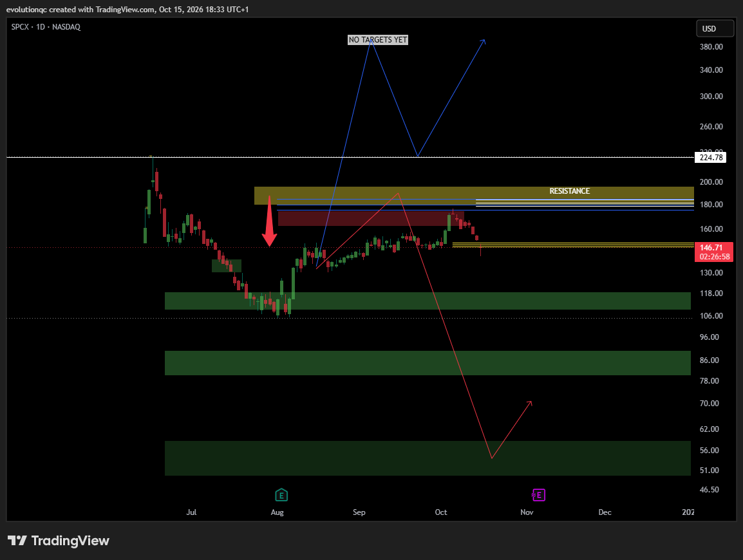The image size is (743, 560).
Task: Click the purple upcoming earnings E marker
Action: (x=539, y=495)
